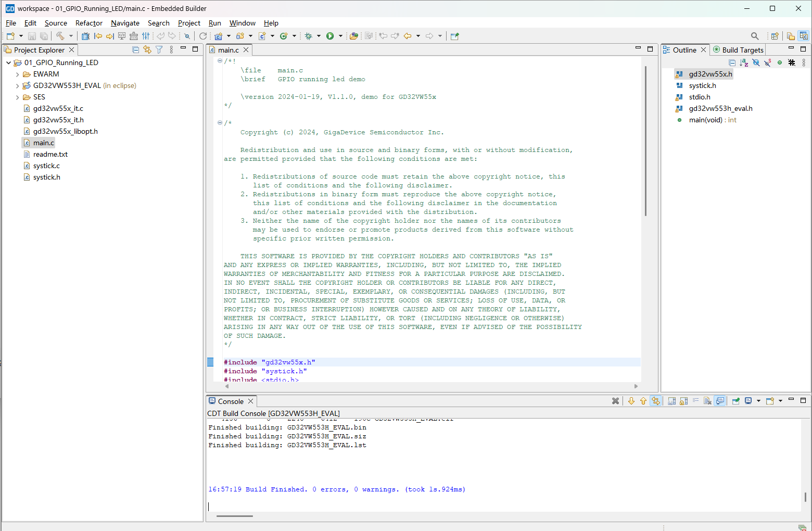This screenshot has width=812, height=531.
Task: Click the Build hammer icon in toolbar
Action: (60, 36)
